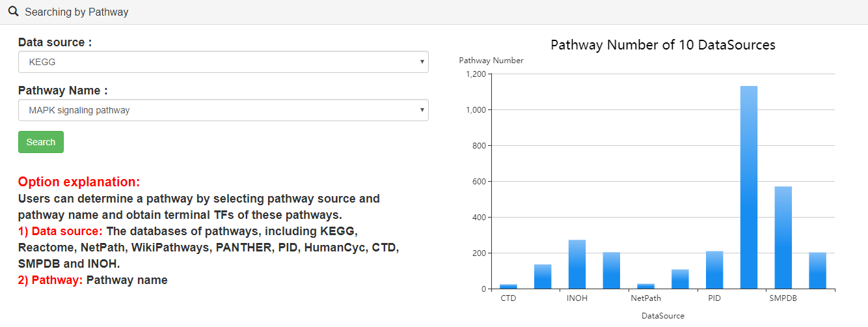Click the rightmost bar in the chart
This screenshot has width=868, height=327.
click(x=818, y=270)
